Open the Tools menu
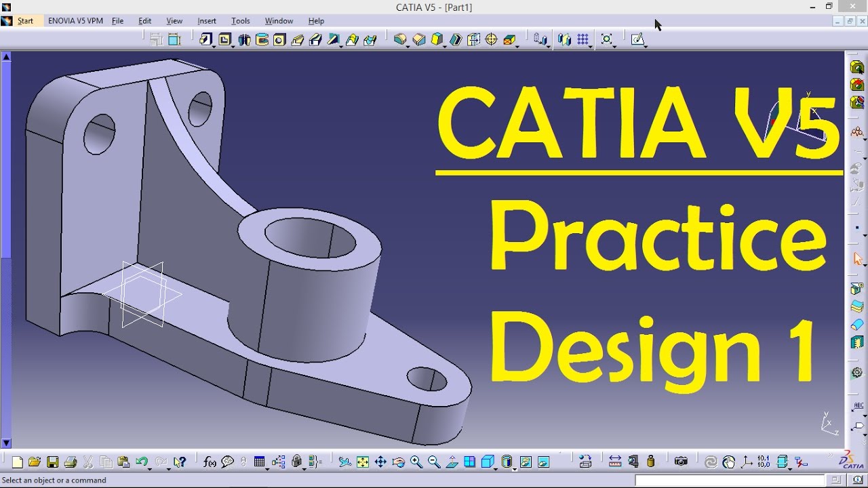 [x=241, y=21]
